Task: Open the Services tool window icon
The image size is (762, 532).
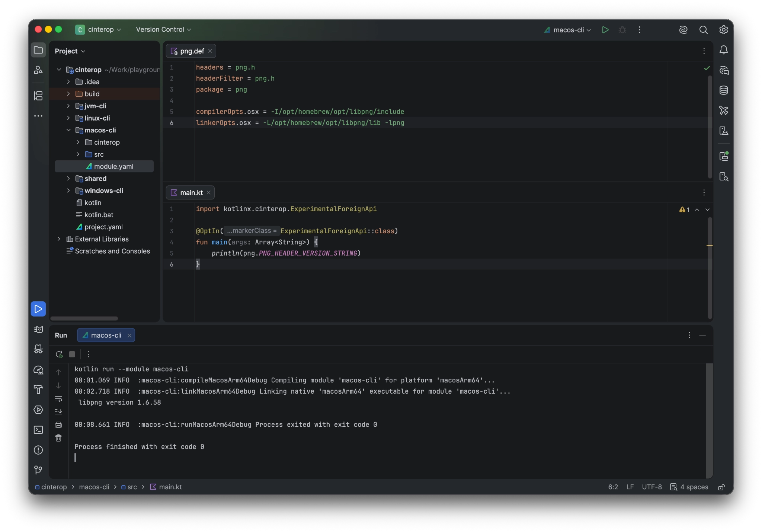Action: 38,410
